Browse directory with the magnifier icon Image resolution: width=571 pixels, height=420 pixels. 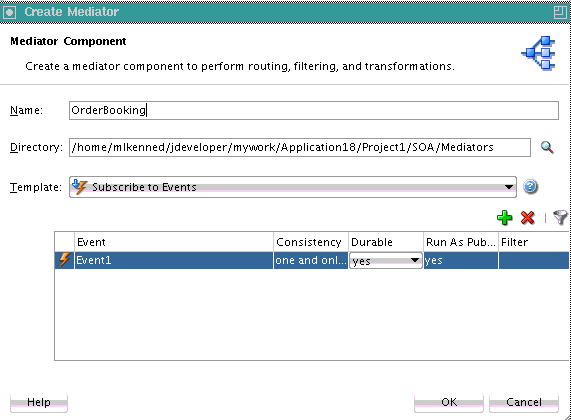tap(547, 148)
